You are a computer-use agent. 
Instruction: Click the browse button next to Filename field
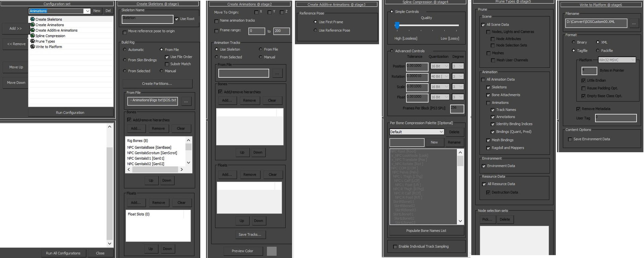point(634,24)
